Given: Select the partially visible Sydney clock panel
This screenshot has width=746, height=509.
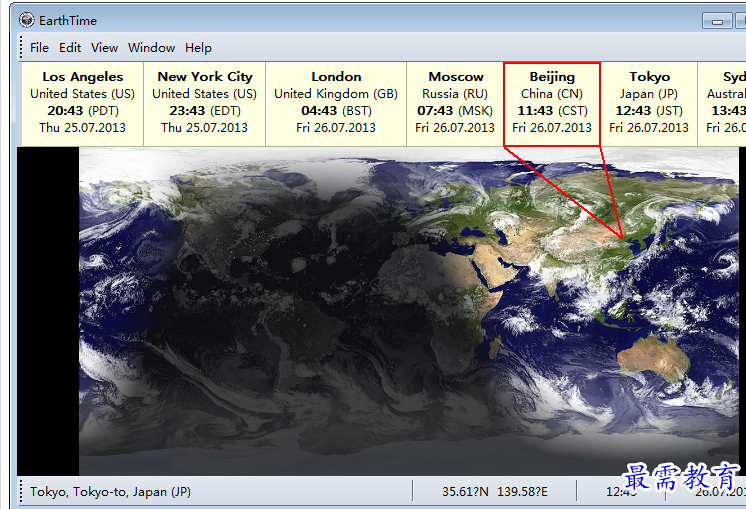Looking at the screenshot, I should tap(724, 103).
